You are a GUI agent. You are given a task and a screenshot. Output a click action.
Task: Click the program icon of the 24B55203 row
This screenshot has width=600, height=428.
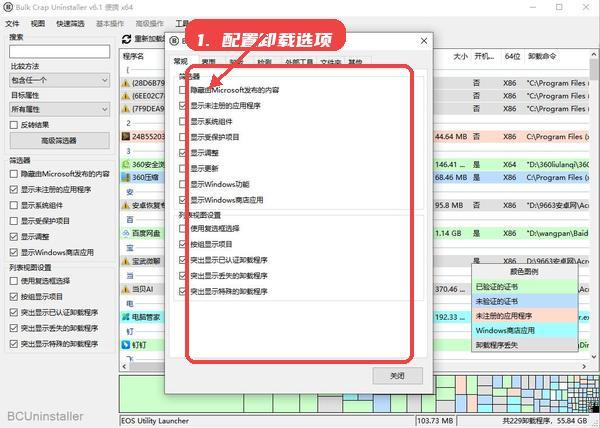pyautogui.click(x=126, y=137)
